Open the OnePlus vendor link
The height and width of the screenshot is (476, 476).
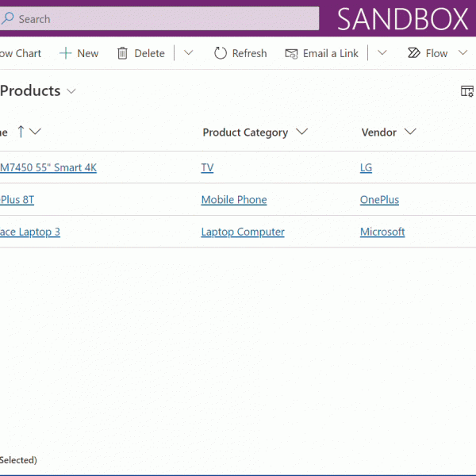pyautogui.click(x=379, y=200)
